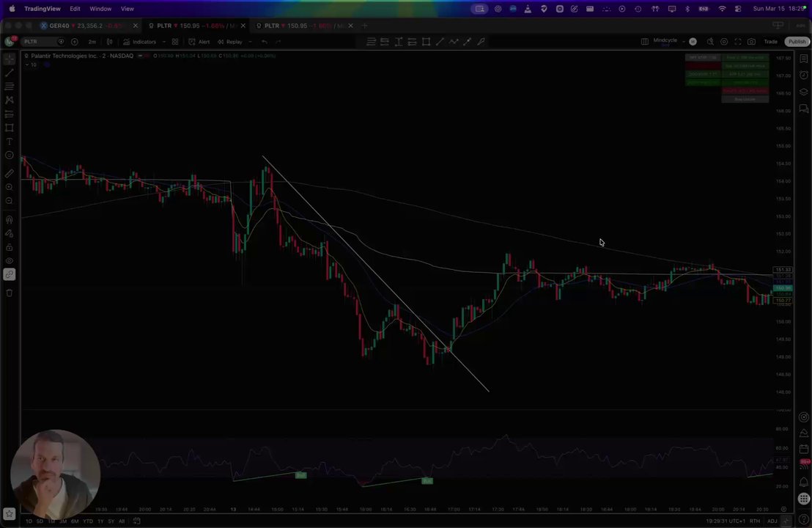Open the Indicators dialog

tap(140, 42)
